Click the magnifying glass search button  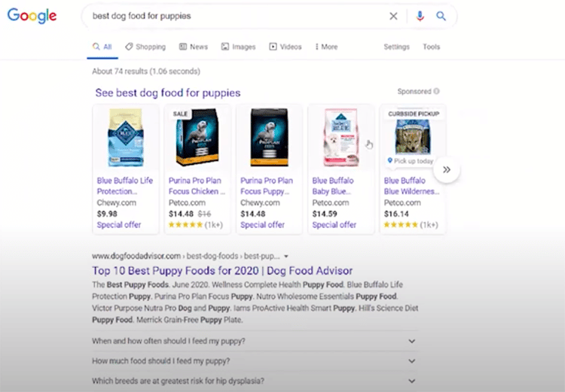pyautogui.click(x=441, y=16)
